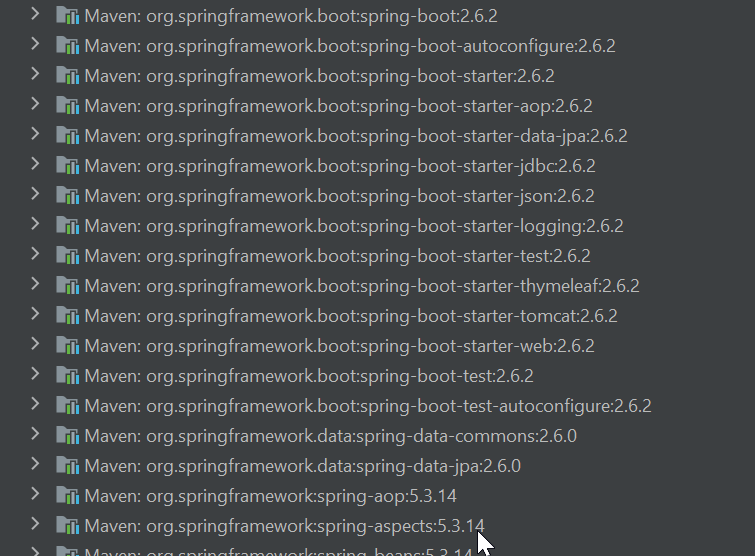Viewport: 755px width, 556px height.
Task: Expand the spring-boot-starter-aop:2.6.2 node
Action: point(35,103)
